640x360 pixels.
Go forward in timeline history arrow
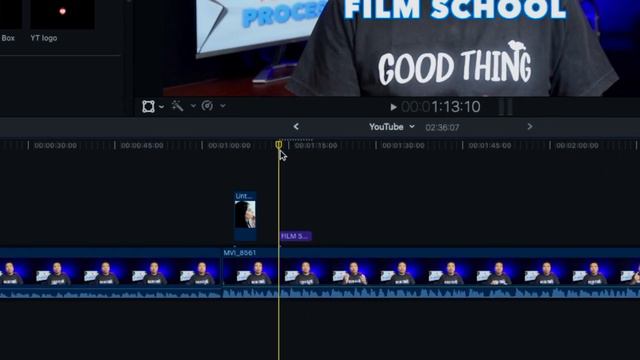point(530,127)
